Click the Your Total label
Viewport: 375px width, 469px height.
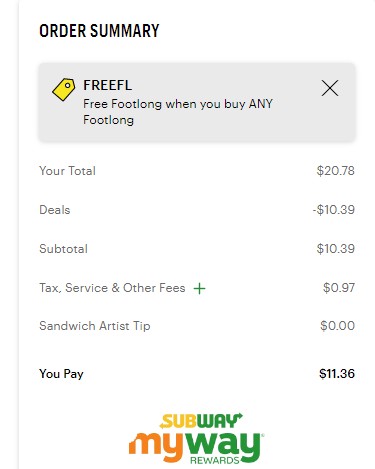(67, 171)
